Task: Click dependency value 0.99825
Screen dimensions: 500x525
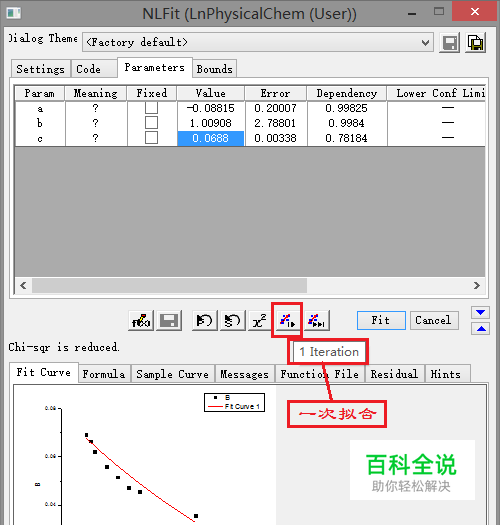Action: [346, 108]
